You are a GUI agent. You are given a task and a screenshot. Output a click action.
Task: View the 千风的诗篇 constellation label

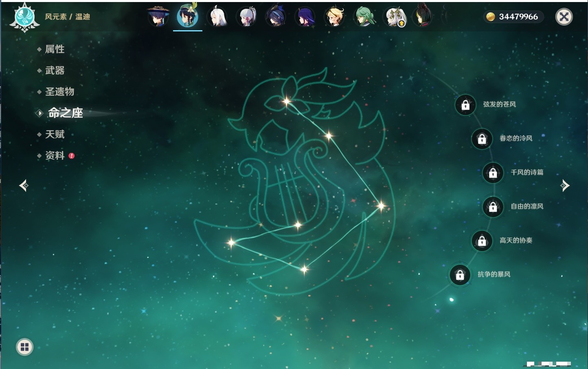tap(527, 172)
